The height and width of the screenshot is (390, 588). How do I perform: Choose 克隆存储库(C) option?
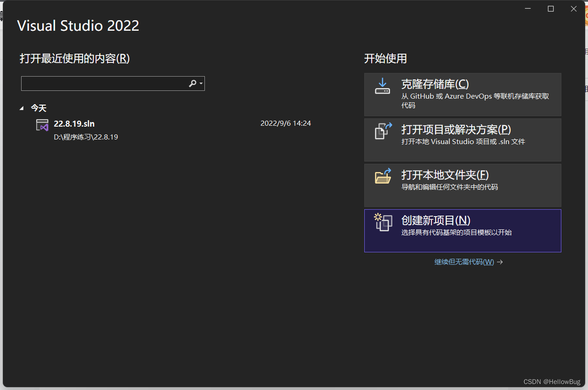coord(463,95)
